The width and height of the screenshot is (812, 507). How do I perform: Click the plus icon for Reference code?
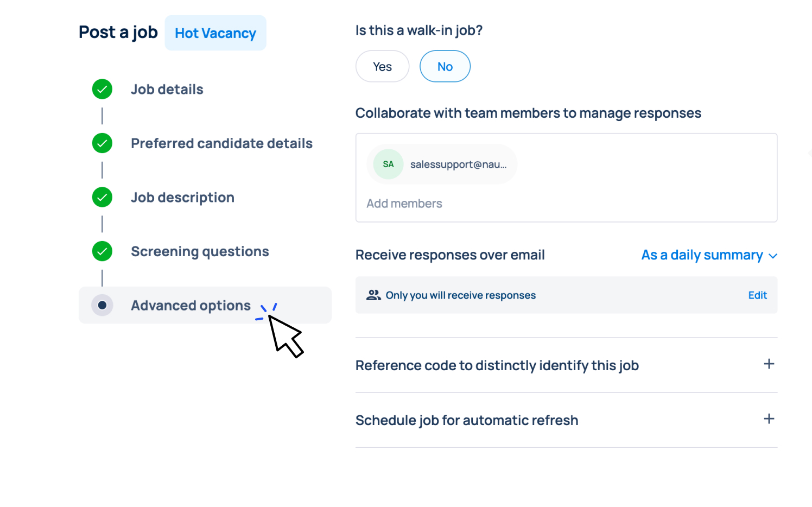tap(769, 364)
